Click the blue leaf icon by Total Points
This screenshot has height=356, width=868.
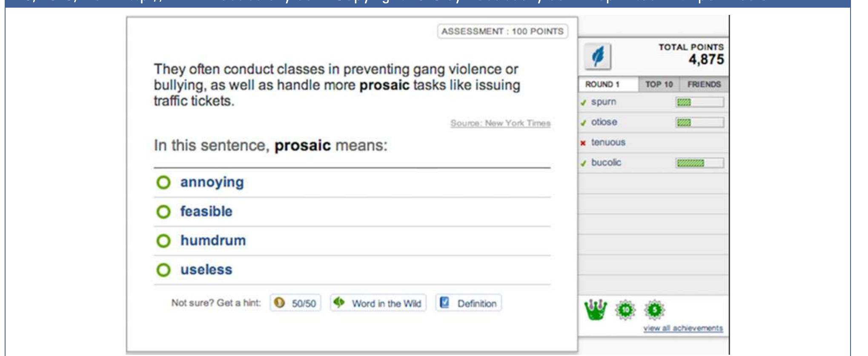click(597, 56)
